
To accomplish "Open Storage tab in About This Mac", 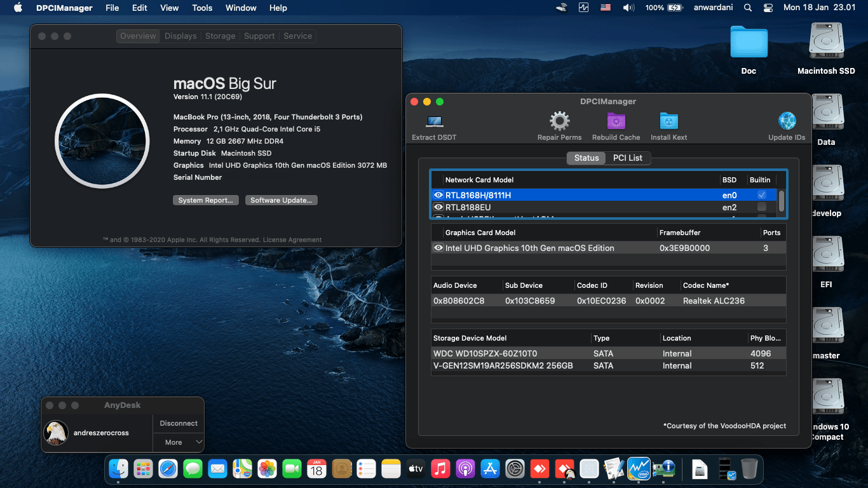I will (220, 36).
